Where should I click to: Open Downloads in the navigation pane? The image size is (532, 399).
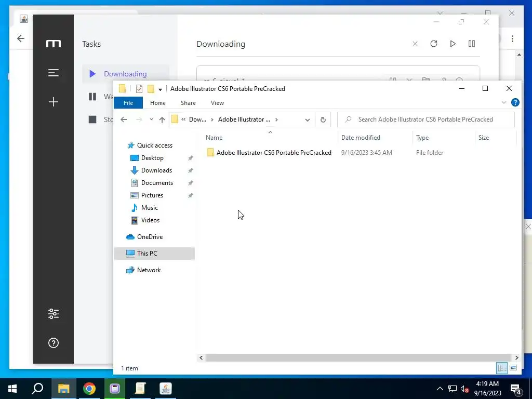click(156, 170)
